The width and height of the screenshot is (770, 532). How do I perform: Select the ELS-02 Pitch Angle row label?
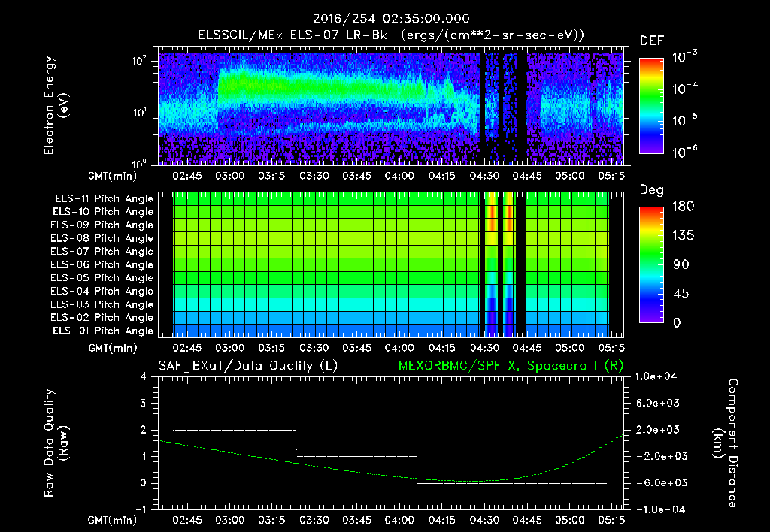tap(102, 318)
